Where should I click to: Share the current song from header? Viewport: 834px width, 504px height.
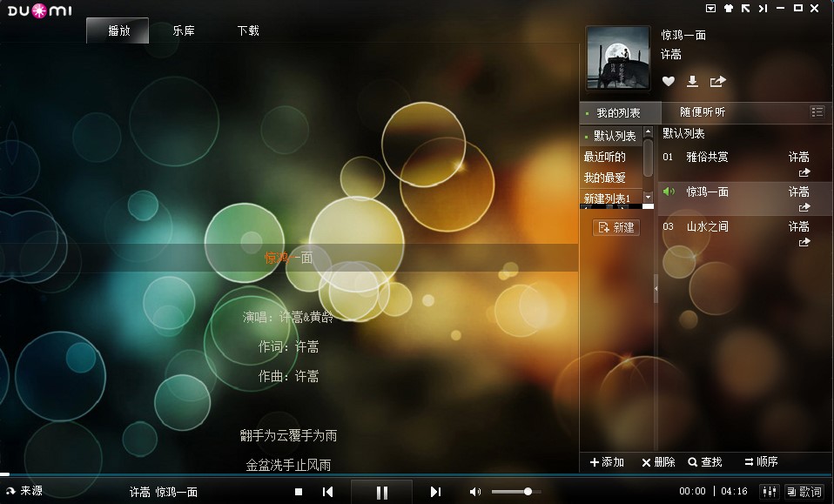717,81
